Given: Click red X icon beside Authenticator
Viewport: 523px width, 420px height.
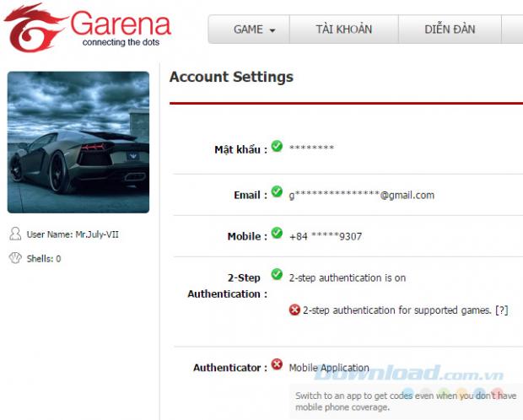Looking at the screenshot, I should tap(277, 366).
